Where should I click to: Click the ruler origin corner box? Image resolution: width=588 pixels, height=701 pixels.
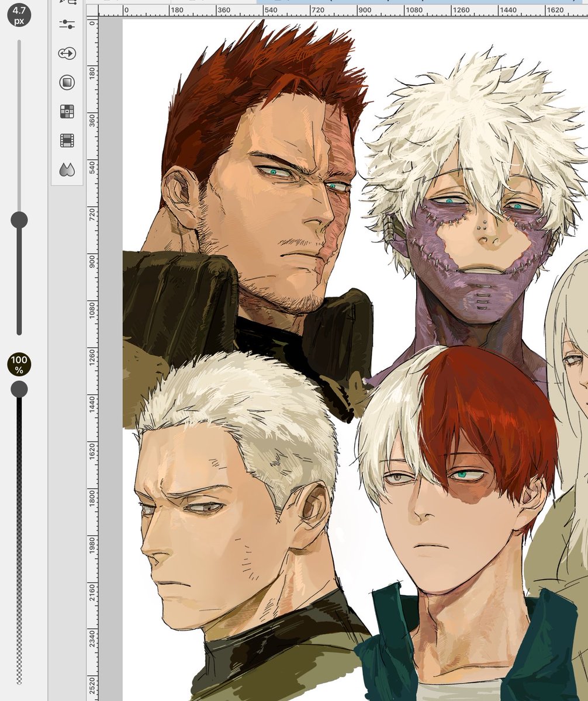[92, 10]
